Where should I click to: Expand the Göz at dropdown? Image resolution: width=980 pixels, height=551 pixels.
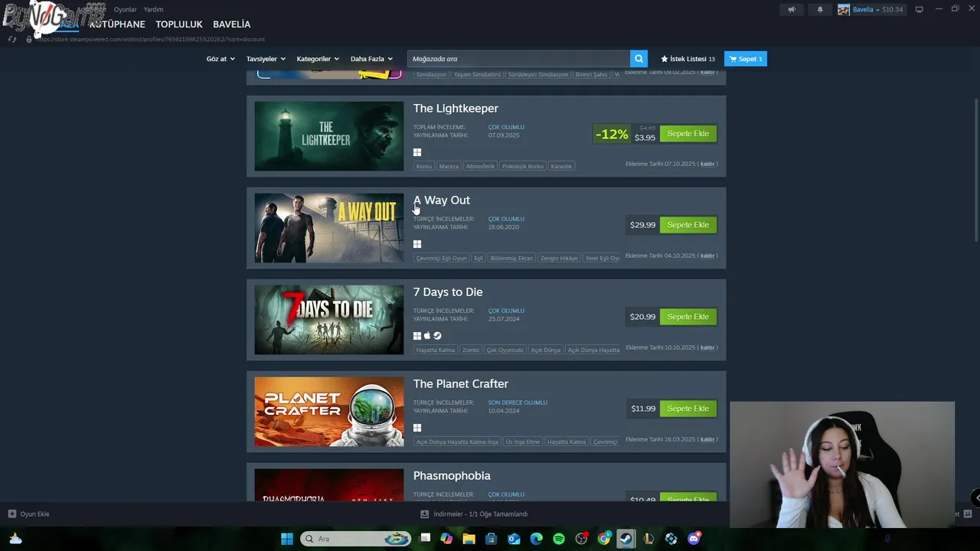pos(220,59)
